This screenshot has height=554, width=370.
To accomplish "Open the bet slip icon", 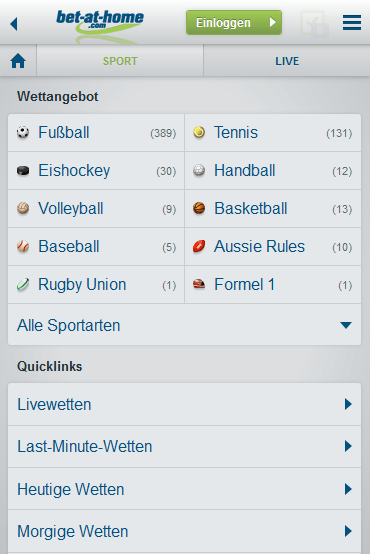I will tap(314, 24).
